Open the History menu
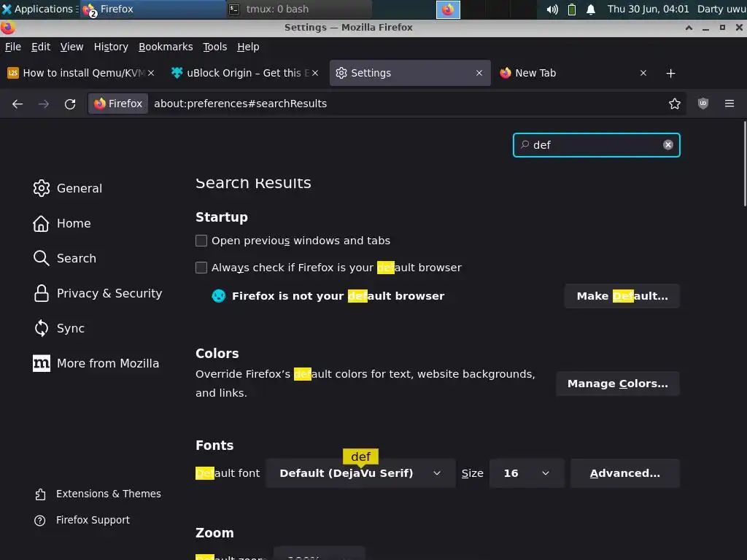The image size is (747, 560). coord(111,47)
